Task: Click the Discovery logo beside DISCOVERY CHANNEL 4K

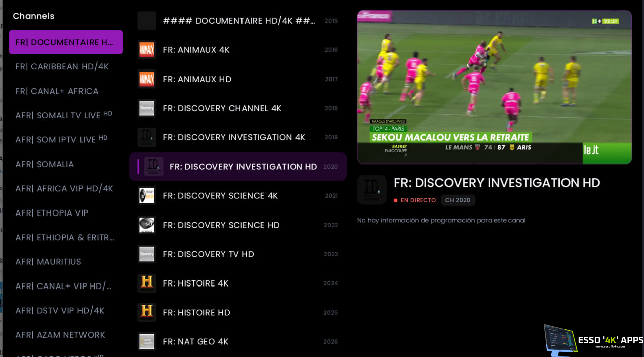Action: point(147,108)
